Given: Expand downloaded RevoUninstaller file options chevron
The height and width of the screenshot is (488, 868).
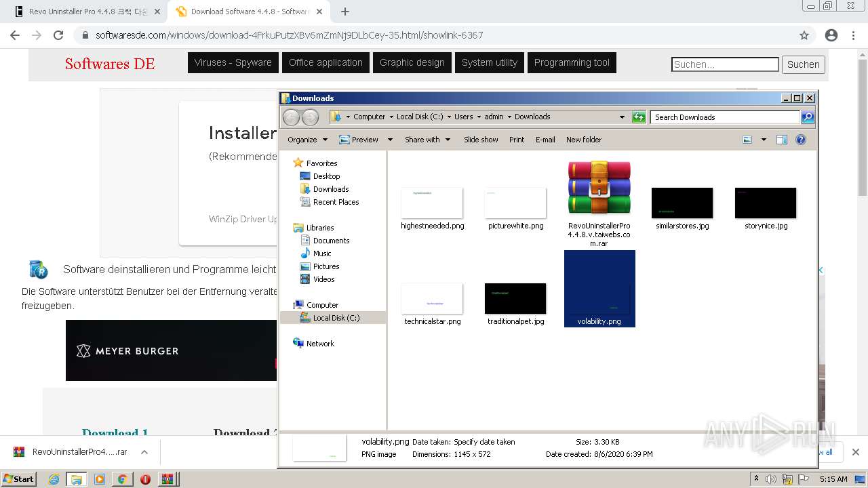Looking at the screenshot, I should (144, 452).
